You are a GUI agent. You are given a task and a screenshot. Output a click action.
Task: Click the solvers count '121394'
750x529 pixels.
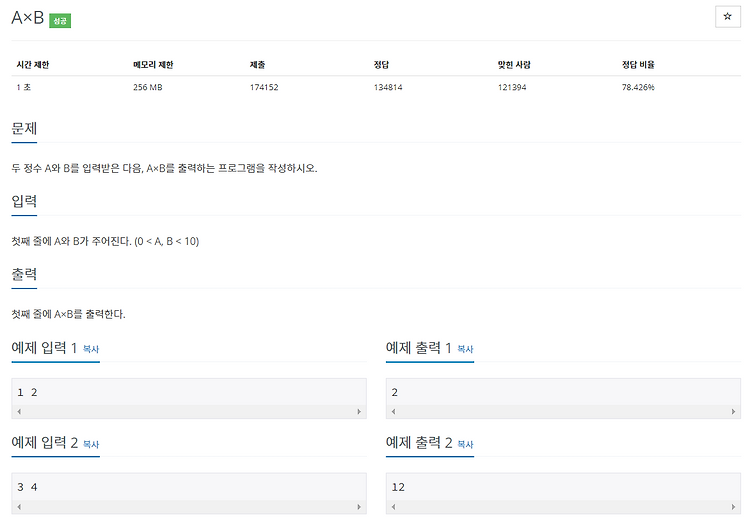click(512, 87)
